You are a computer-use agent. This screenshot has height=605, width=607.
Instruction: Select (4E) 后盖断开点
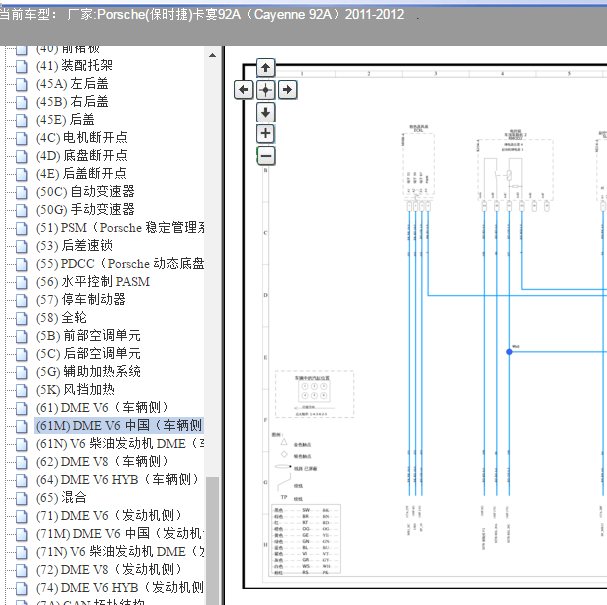pyautogui.click(x=81, y=173)
